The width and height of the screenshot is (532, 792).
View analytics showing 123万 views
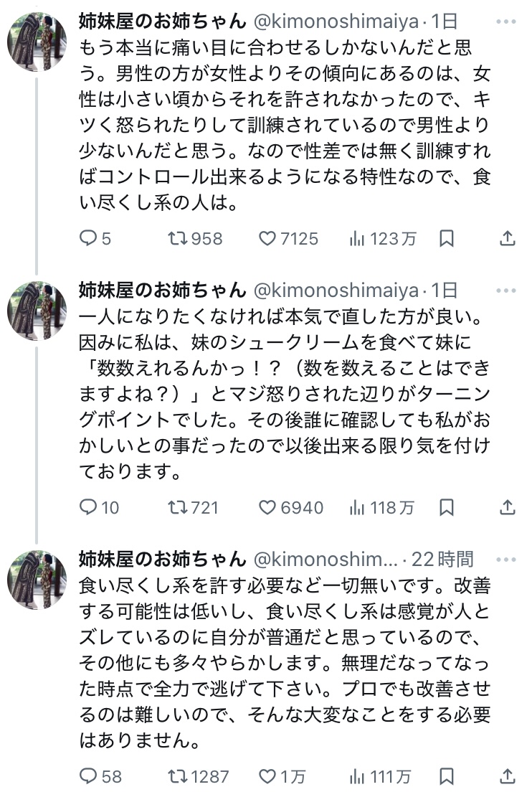click(x=357, y=238)
